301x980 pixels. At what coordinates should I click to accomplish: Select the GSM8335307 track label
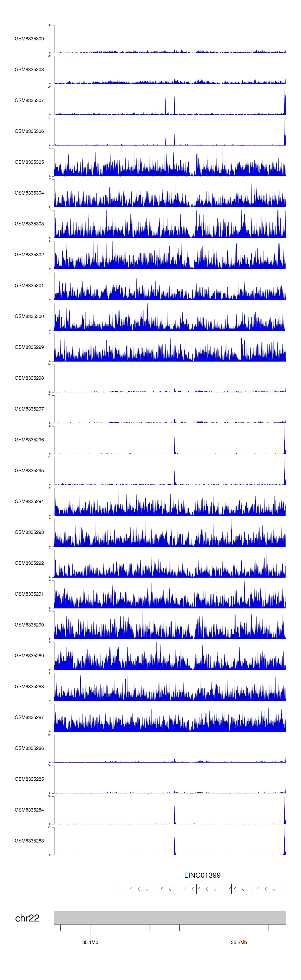pos(29,100)
